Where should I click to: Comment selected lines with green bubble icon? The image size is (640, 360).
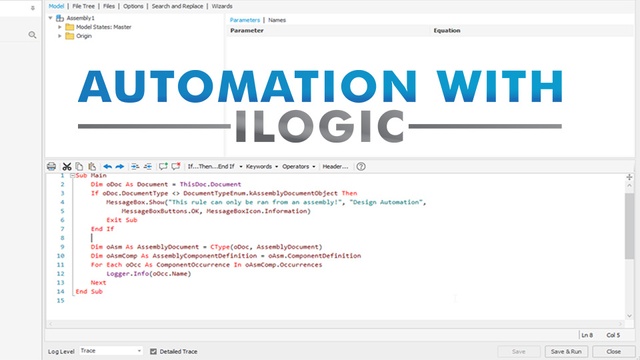point(163,166)
